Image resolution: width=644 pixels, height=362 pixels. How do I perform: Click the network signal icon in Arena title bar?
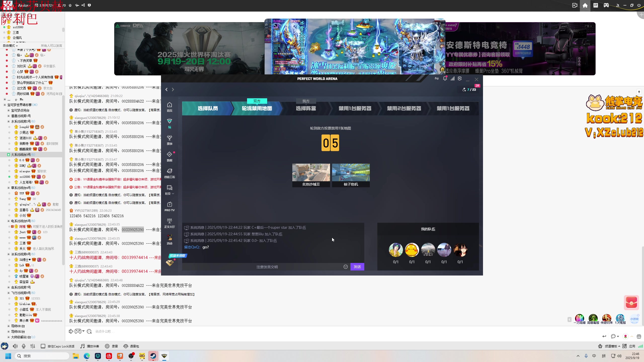(x=453, y=78)
